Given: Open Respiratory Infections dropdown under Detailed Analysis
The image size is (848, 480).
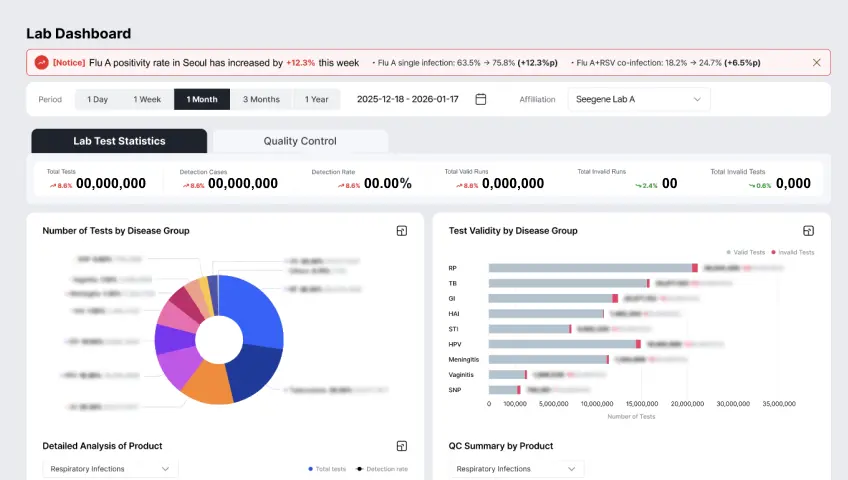Looking at the screenshot, I should pyautogui.click(x=110, y=469).
